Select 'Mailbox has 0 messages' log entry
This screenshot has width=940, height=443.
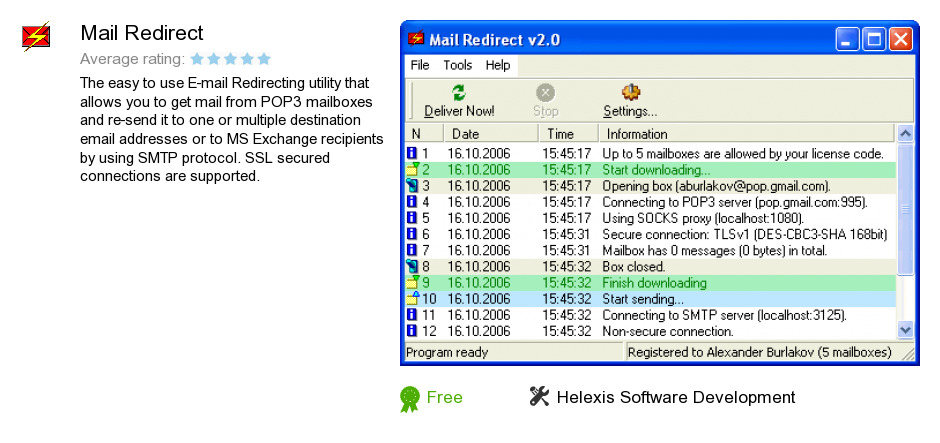coord(650,251)
